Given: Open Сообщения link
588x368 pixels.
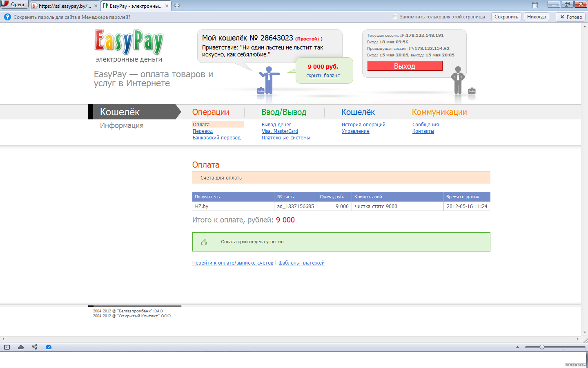Looking at the screenshot, I should point(425,125).
